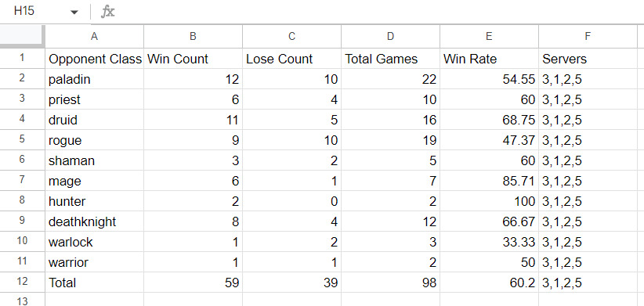This screenshot has height=306, width=644.
Task: Click the warlock win rate 33.33 cell
Action: pos(489,242)
